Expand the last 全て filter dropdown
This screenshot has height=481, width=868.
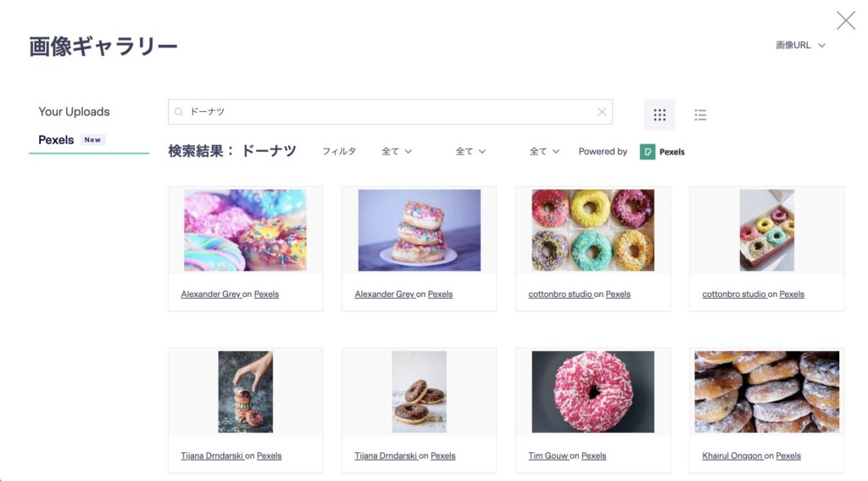coord(544,152)
